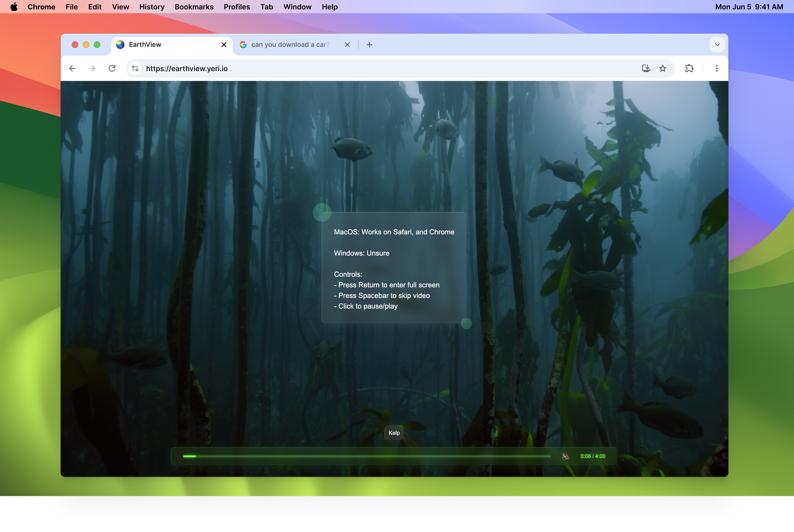Viewport: 794px width, 532px height.
Task: Maximize the Chrome window with green button
Action: [x=97, y=45]
